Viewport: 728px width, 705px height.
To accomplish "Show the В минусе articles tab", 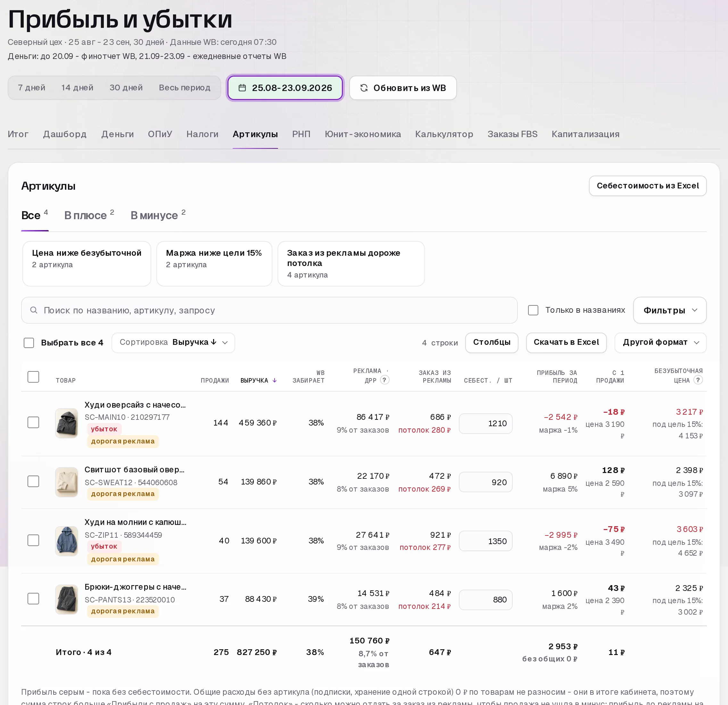I will [158, 215].
